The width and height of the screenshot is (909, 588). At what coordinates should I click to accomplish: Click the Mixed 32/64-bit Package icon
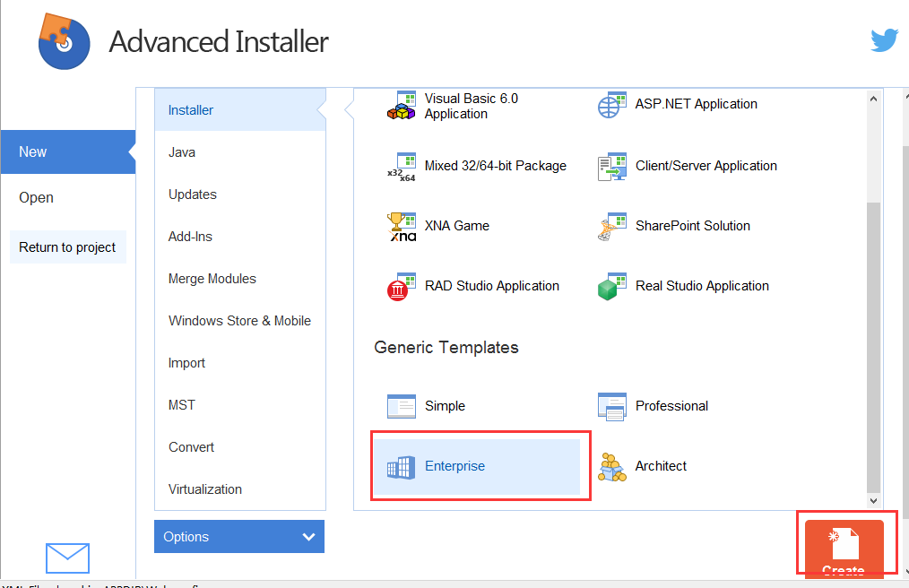click(402, 167)
